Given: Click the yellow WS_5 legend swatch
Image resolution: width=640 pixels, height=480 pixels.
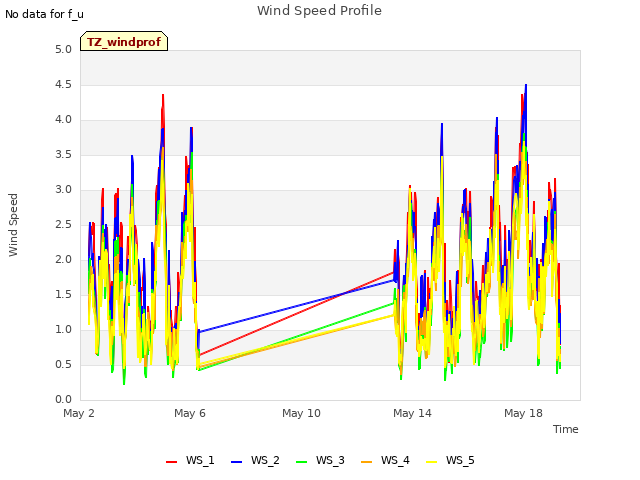Looking at the screenshot, I should (x=431, y=462).
